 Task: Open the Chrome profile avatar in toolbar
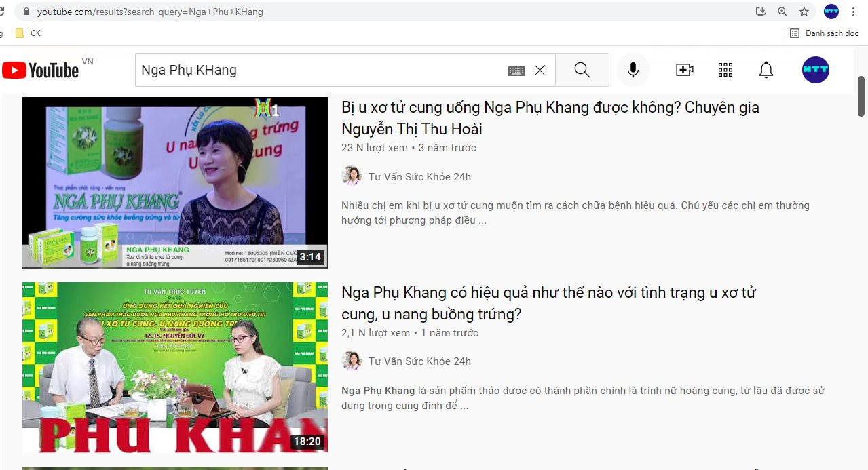831,12
